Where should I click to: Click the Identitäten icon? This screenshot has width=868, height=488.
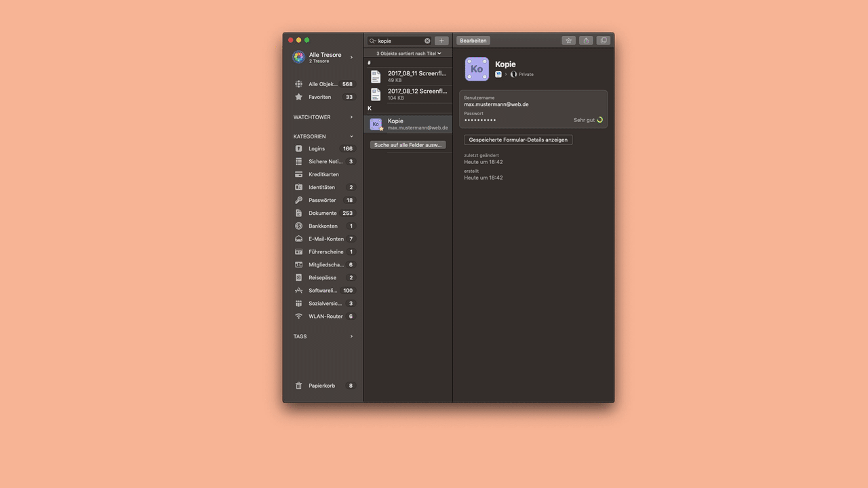point(298,187)
